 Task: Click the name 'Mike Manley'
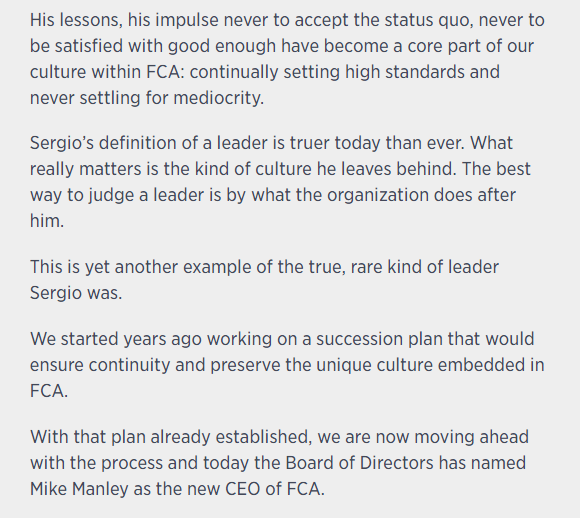coord(79,489)
